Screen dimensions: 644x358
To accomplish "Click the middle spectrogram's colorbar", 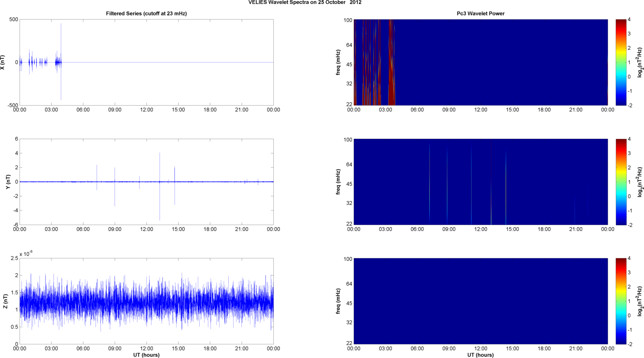I will (x=621, y=182).
